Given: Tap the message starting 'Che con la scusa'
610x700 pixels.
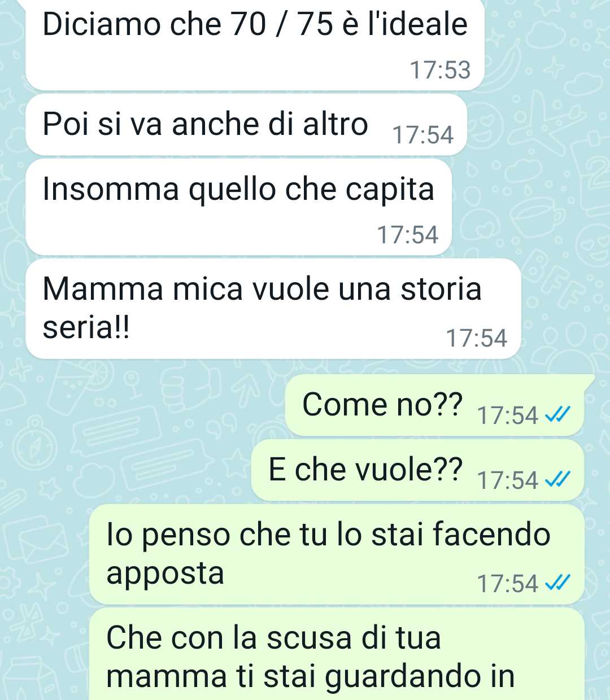Looking at the screenshot, I should pyautogui.click(x=337, y=654).
